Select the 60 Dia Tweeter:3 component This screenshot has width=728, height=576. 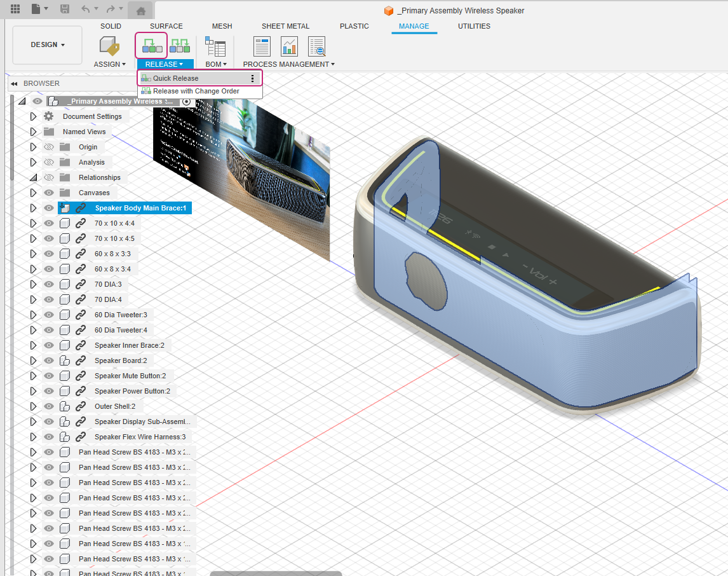pos(121,315)
